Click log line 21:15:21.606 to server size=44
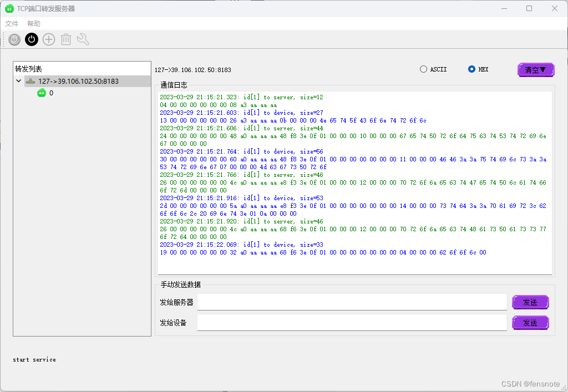 (x=242, y=128)
